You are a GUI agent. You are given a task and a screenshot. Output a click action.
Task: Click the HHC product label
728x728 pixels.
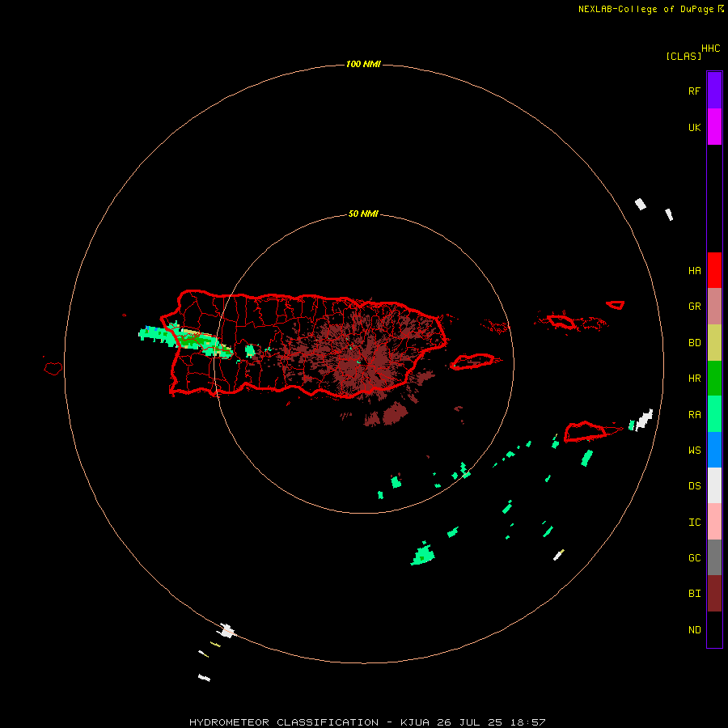coord(710,49)
